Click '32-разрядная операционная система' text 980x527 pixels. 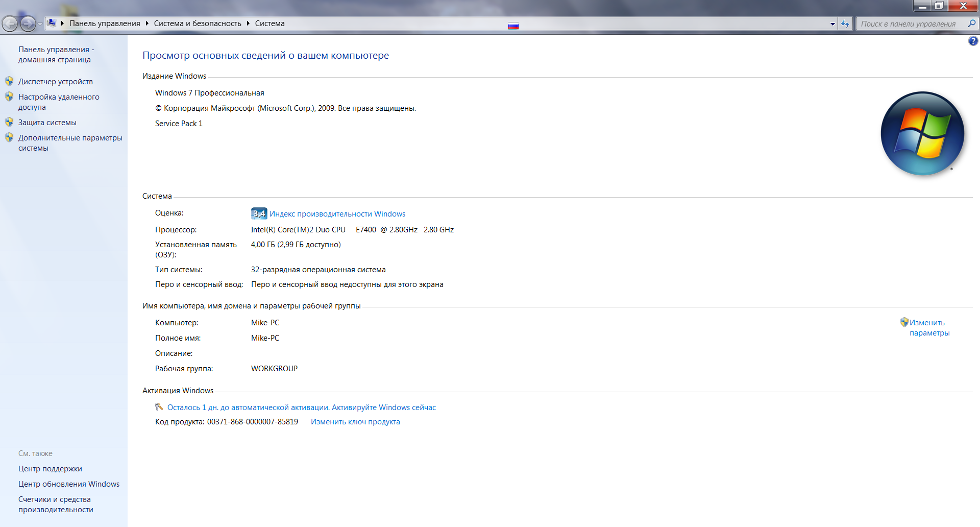318,270
